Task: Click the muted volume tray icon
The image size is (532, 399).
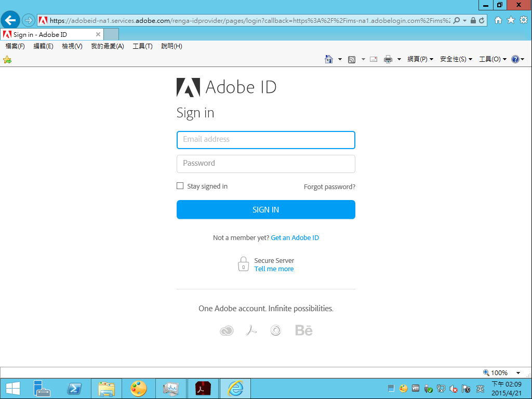Action: (x=453, y=389)
